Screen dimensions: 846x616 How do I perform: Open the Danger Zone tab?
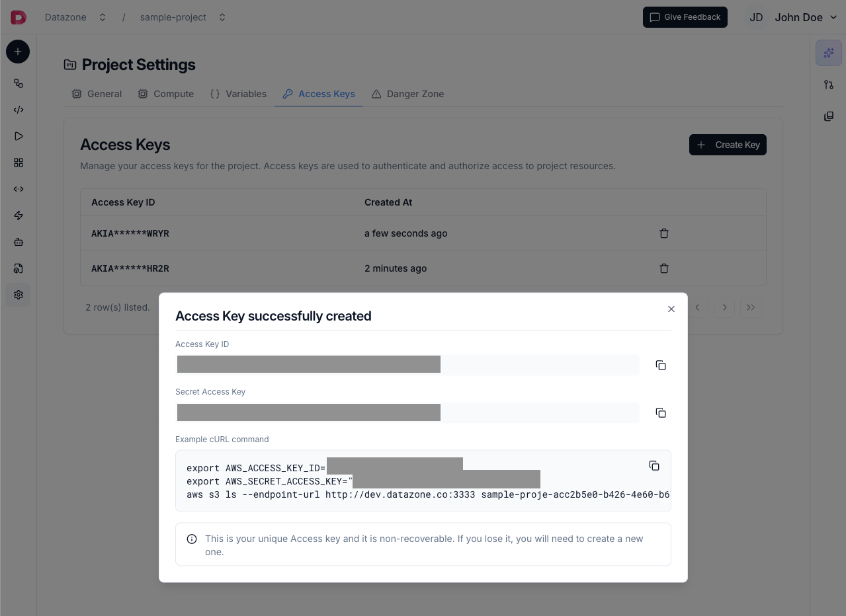click(x=407, y=93)
